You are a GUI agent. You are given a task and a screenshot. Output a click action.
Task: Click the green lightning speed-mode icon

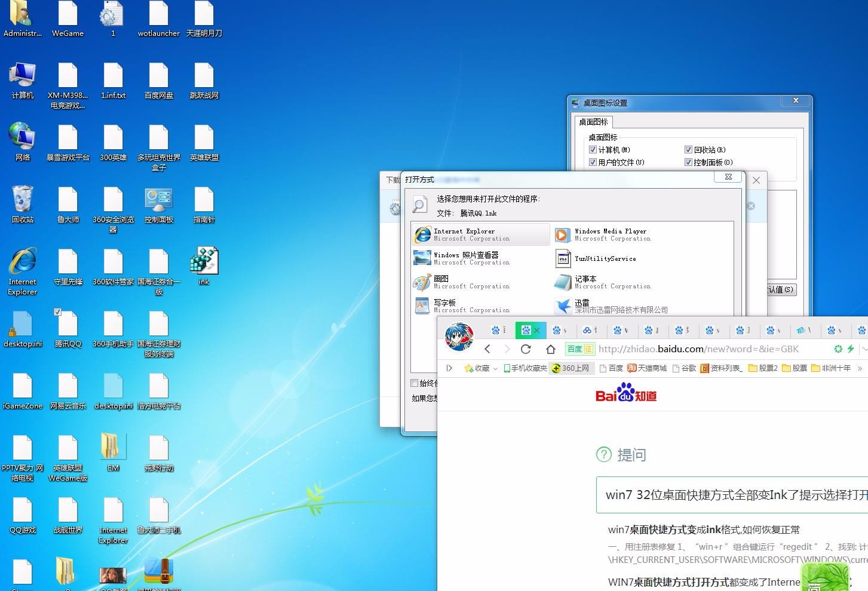851,349
